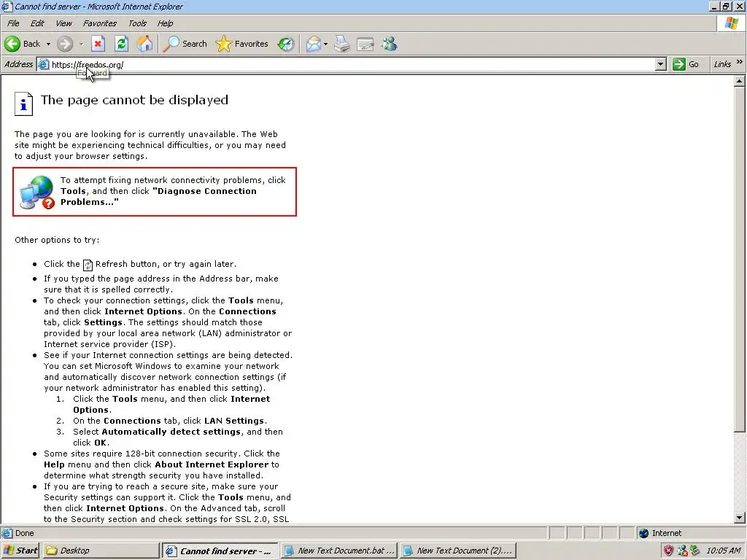Click the Windows flag logo in the toolbar
747x560 pixels.
point(731,23)
